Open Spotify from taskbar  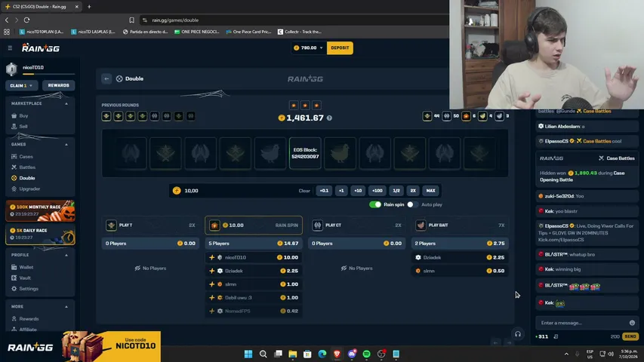click(366, 354)
